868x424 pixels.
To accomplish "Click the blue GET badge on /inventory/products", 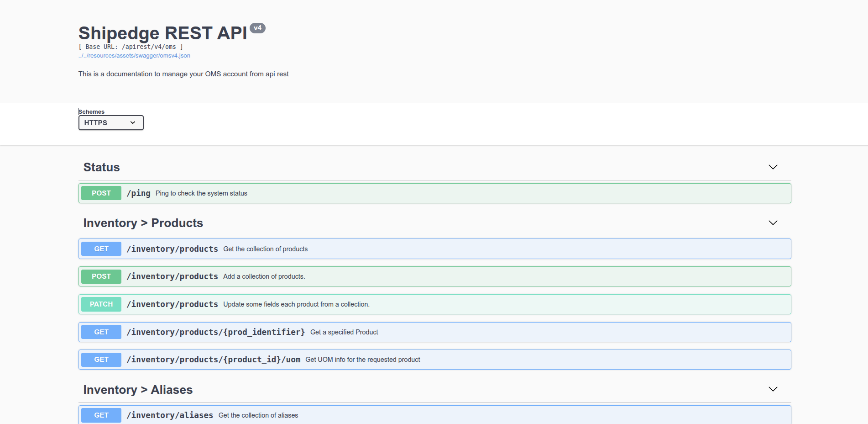I will click(x=101, y=249).
